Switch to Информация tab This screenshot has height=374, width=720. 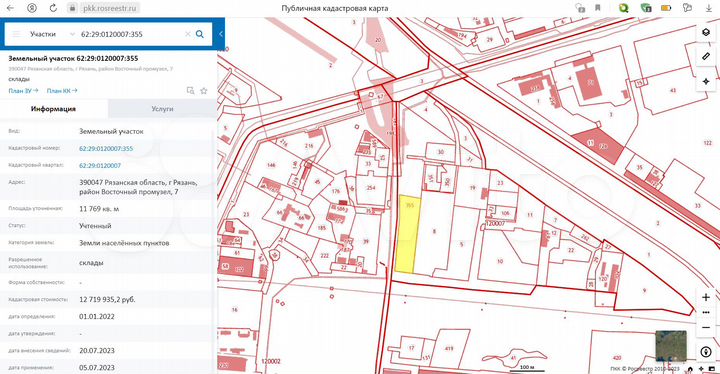tap(54, 109)
